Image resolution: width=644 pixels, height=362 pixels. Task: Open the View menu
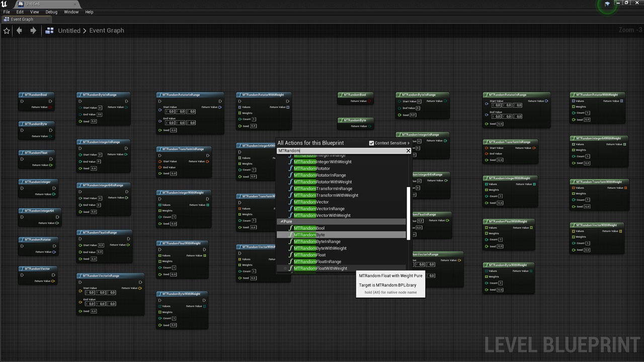pyautogui.click(x=35, y=12)
